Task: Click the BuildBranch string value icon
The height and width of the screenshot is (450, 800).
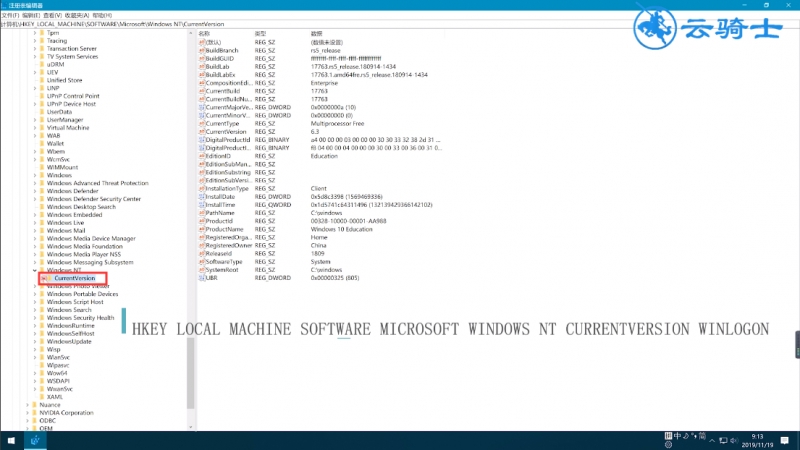Action: 202,51
